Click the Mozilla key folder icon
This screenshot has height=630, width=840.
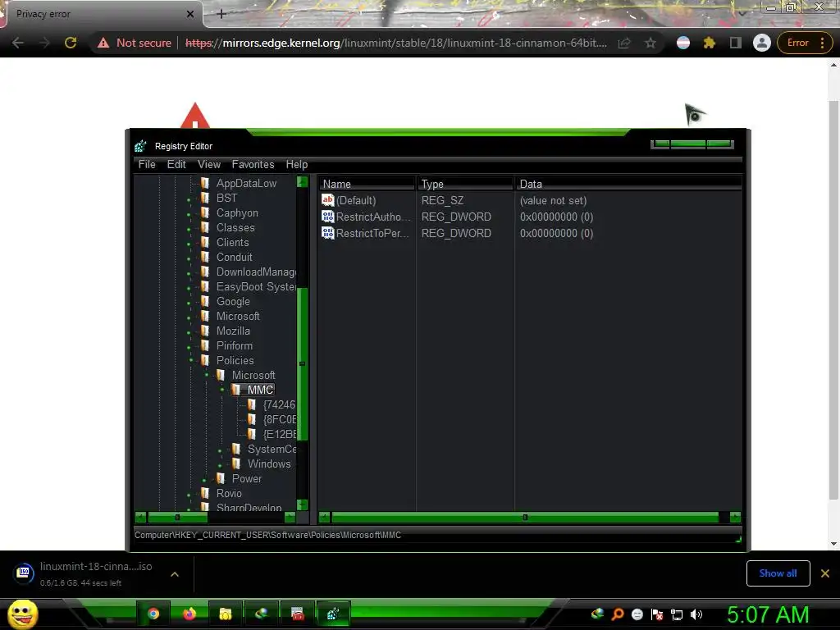coord(204,331)
